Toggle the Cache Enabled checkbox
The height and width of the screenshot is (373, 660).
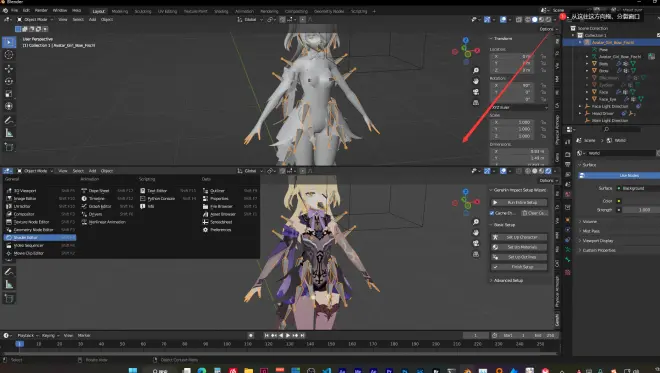pos(492,213)
